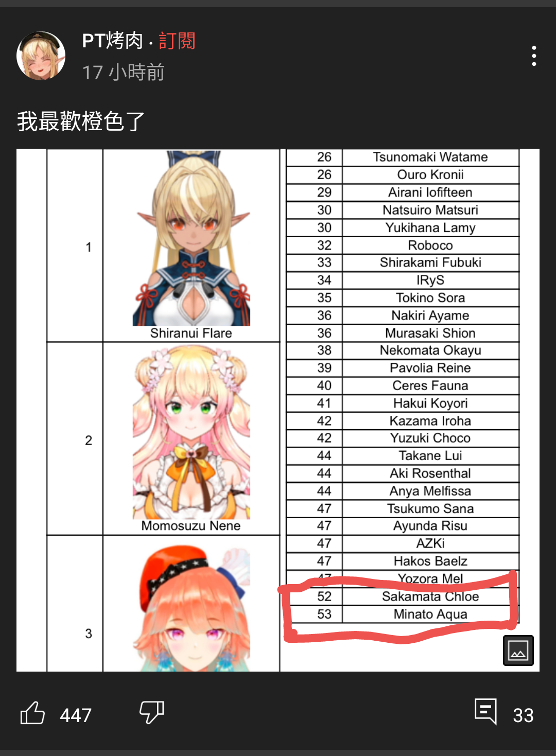Open the 33 comments count

[523, 715]
